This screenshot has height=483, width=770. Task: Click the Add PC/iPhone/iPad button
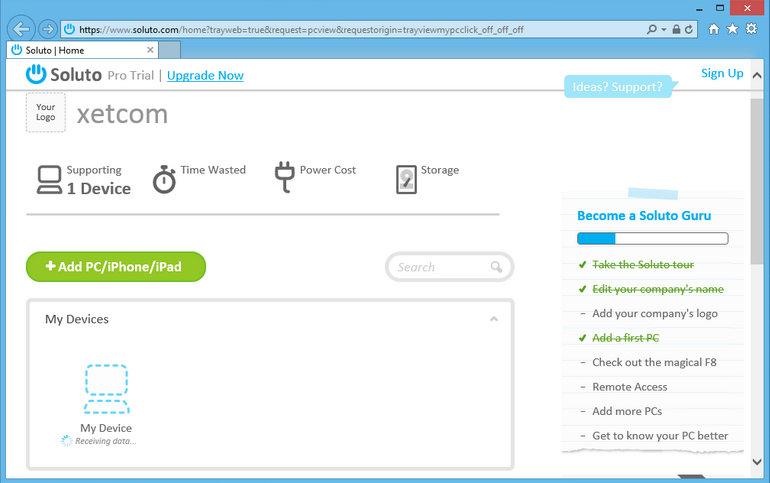pos(116,267)
